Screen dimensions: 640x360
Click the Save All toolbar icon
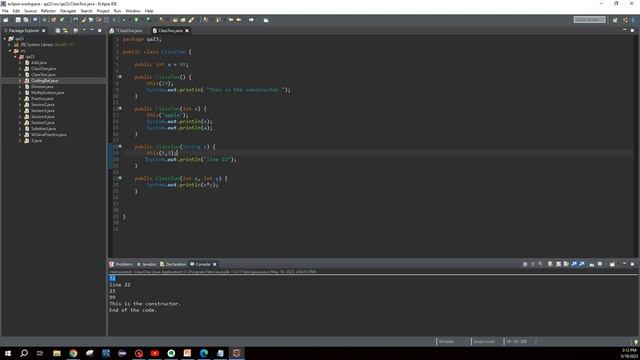(x=25, y=20)
